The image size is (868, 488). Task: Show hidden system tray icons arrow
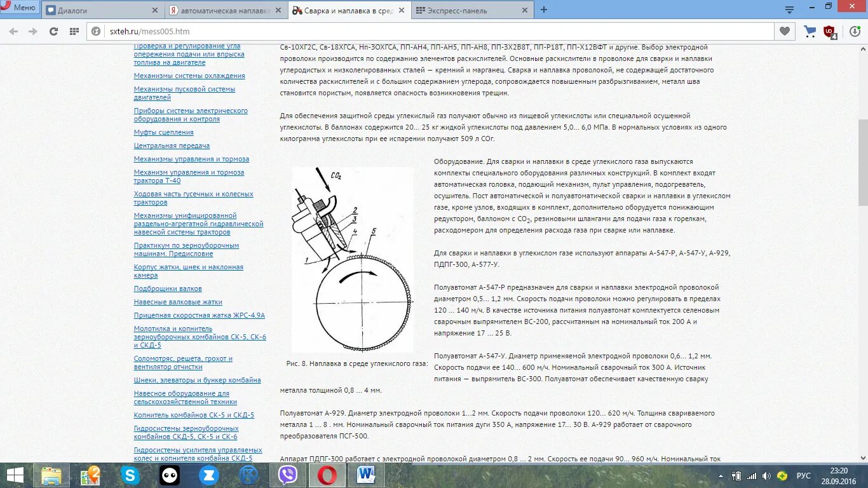click(x=721, y=476)
